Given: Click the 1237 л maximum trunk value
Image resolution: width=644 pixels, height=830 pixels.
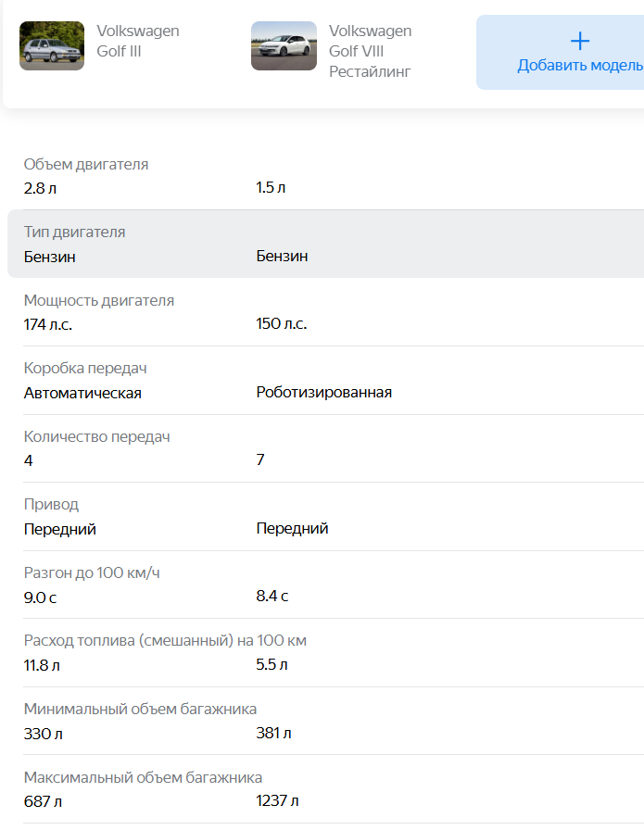Looking at the screenshot, I should [277, 801].
